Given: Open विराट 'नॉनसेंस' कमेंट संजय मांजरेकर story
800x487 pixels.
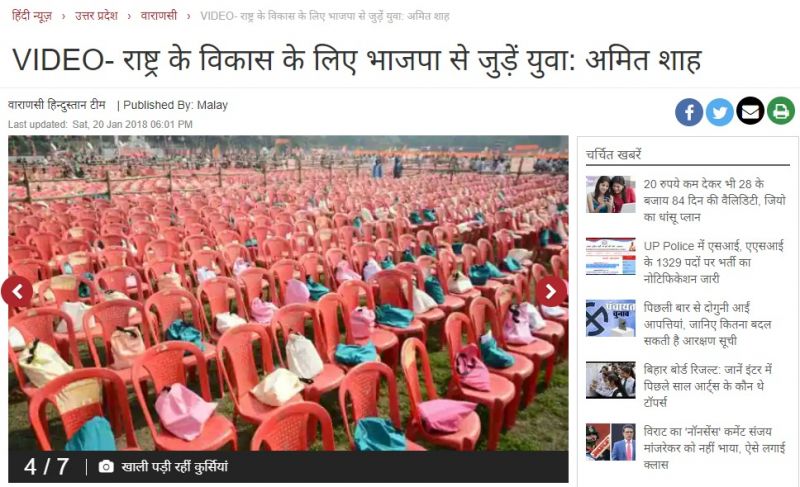Looking at the screenshot, I should tap(714, 448).
